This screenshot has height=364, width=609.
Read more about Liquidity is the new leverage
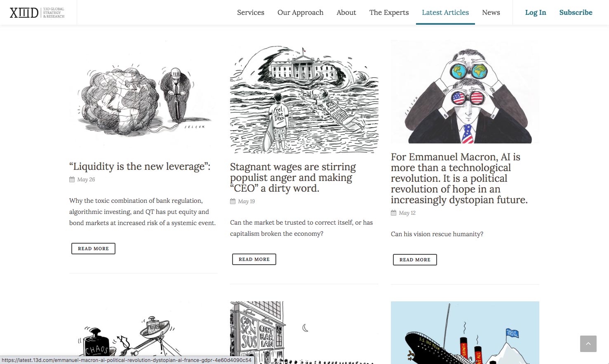click(93, 249)
